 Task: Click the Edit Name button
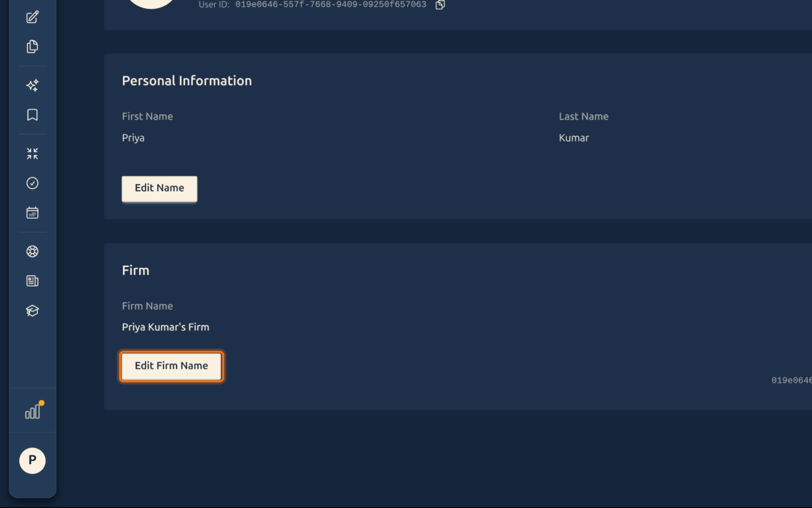point(159,189)
